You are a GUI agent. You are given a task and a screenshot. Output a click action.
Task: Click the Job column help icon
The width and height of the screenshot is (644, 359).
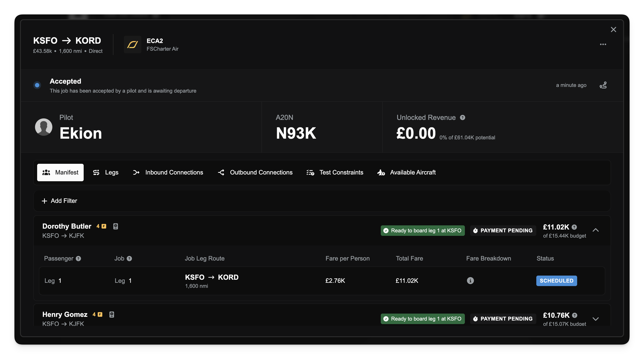129,259
